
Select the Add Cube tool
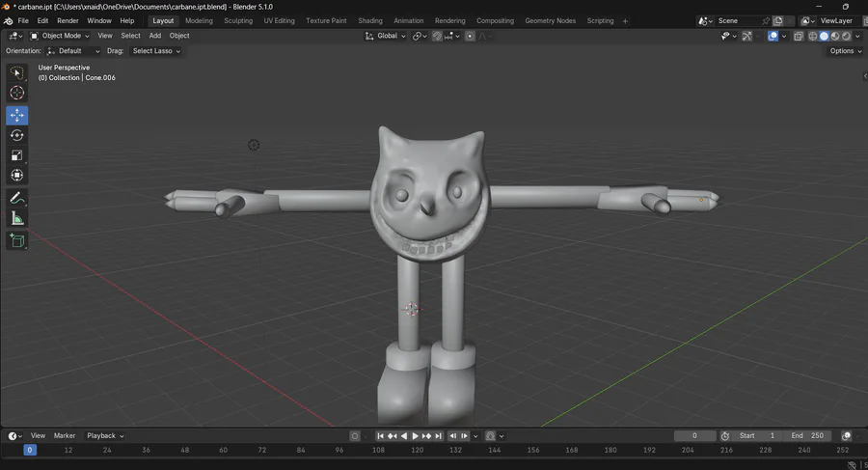pos(17,241)
